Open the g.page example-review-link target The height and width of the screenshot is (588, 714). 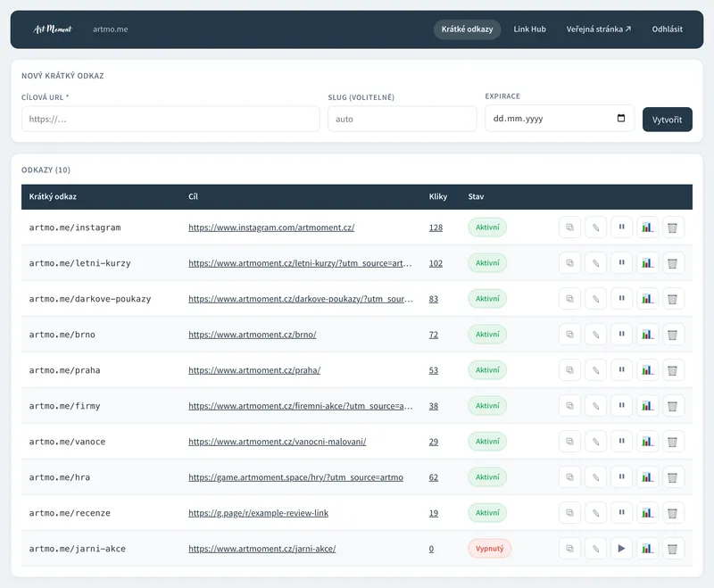pos(258,513)
